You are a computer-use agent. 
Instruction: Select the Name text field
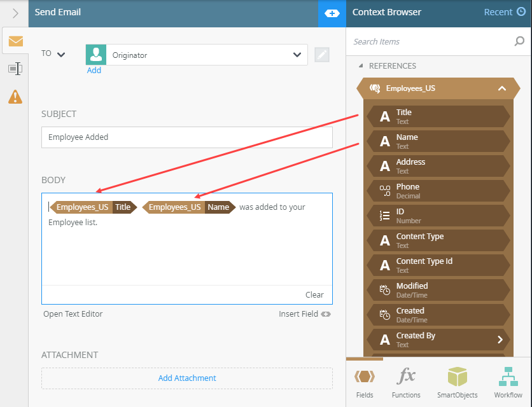pos(438,141)
